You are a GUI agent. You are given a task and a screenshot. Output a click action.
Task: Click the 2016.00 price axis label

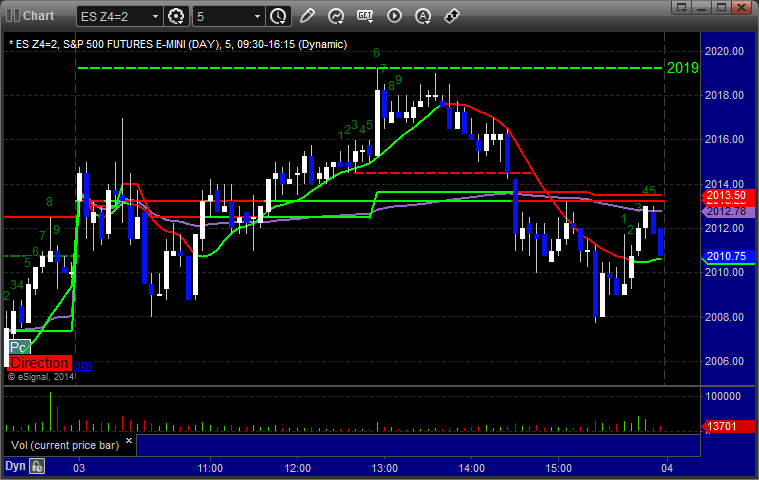[724, 139]
